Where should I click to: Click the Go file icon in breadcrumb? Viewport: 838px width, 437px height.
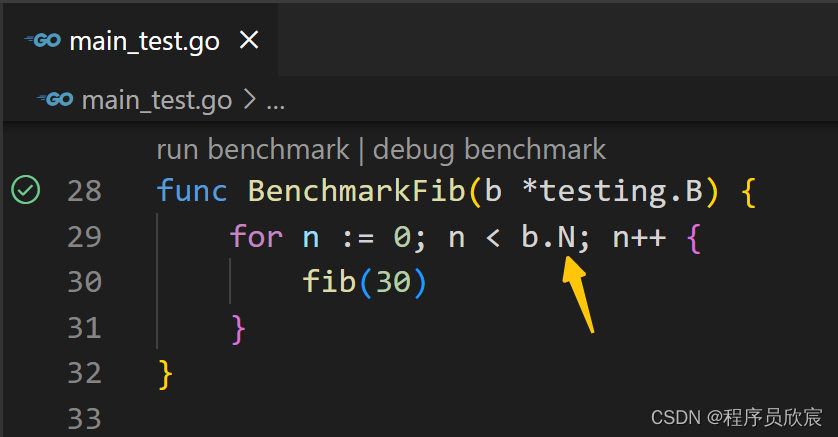pyautogui.click(x=55, y=99)
